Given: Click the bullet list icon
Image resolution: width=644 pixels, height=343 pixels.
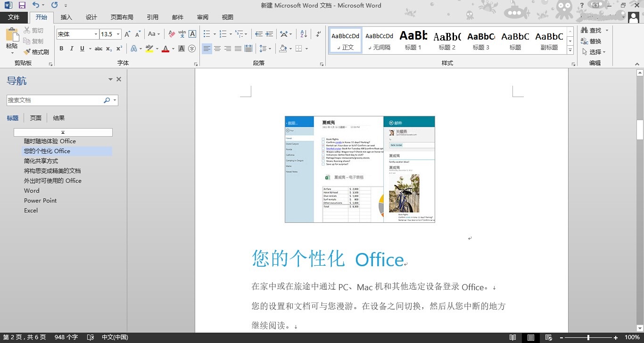Looking at the screenshot, I should tap(206, 34).
